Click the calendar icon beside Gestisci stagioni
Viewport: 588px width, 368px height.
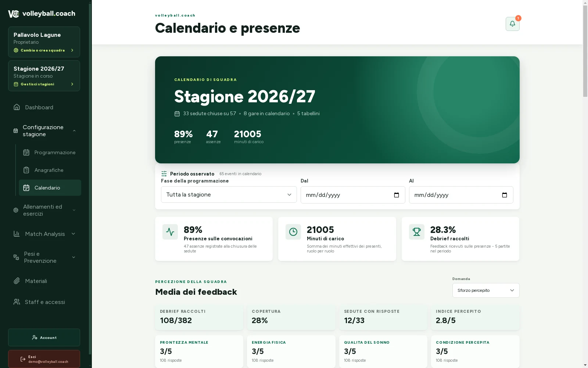click(x=16, y=84)
